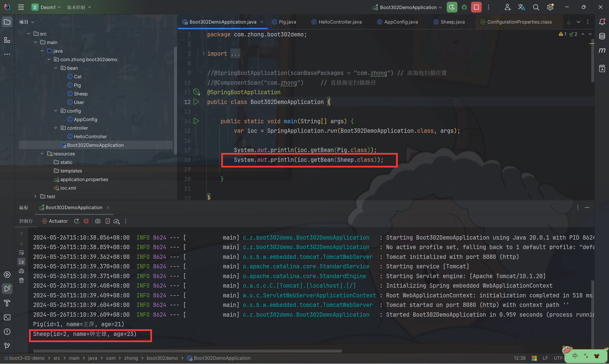Collapse the bean package folder
Image resolution: width=609 pixels, height=364 pixels.
(56, 68)
